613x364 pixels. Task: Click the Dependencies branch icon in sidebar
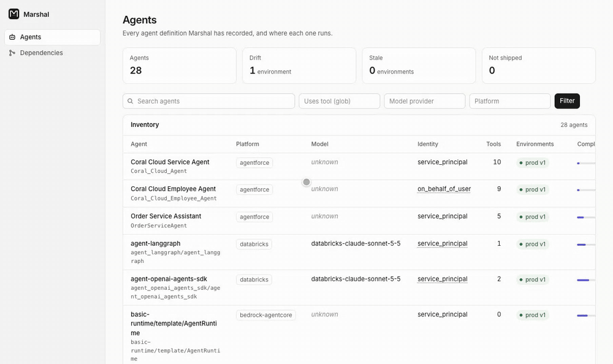[12, 53]
